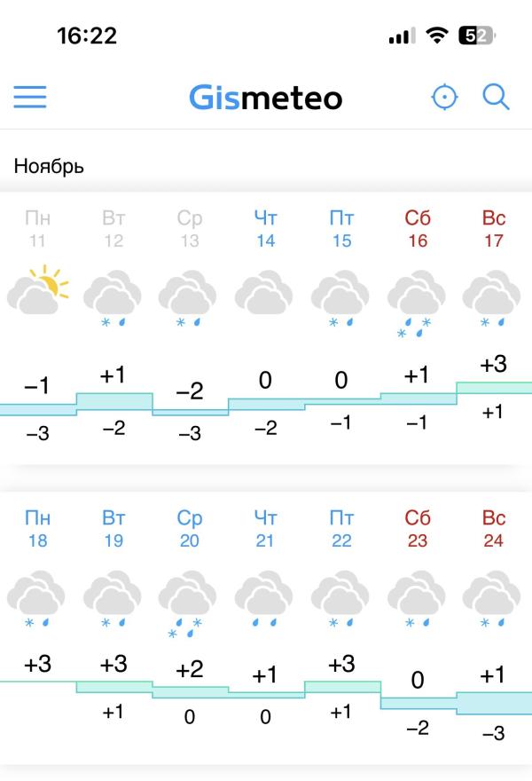Select day Вт 12

click(113, 229)
